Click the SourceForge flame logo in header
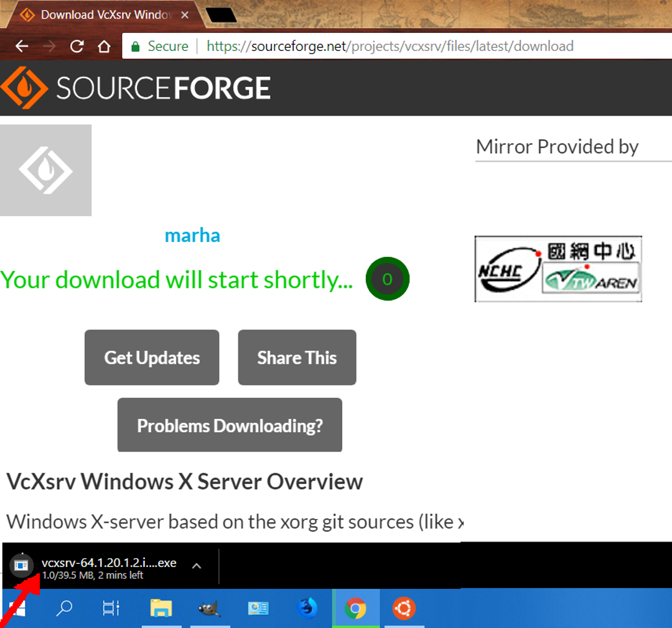Screen dimensions: 672x628 [24, 88]
